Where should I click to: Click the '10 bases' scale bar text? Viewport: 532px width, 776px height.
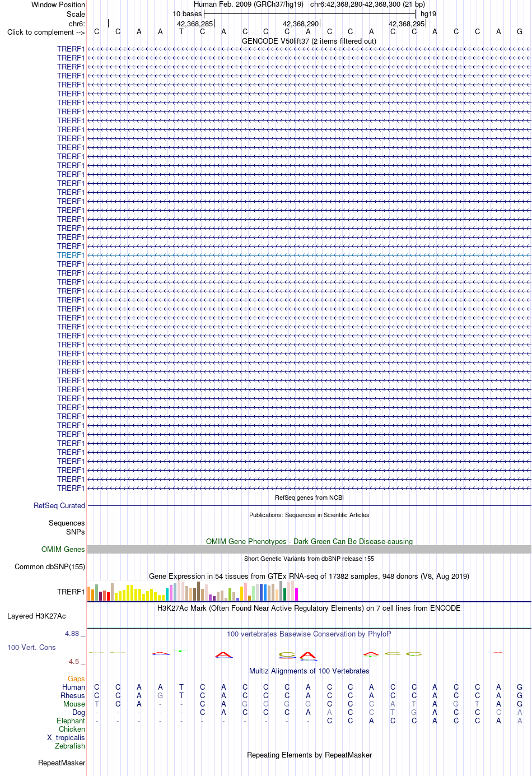pyautogui.click(x=187, y=13)
